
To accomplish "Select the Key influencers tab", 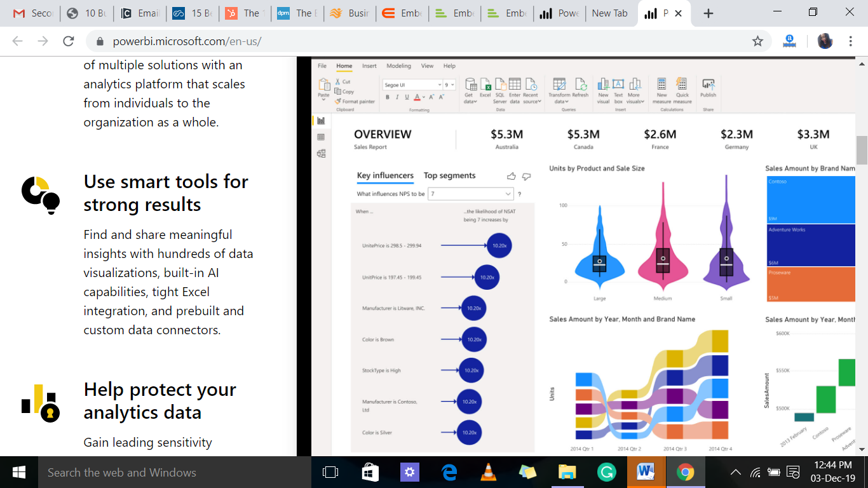I will coord(385,176).
